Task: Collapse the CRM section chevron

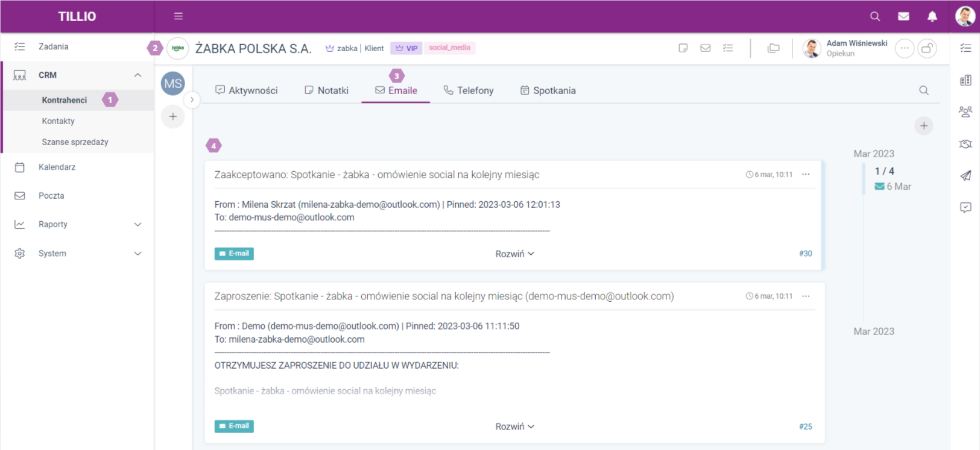Action: pyautogui.click(x=138, y=75)
